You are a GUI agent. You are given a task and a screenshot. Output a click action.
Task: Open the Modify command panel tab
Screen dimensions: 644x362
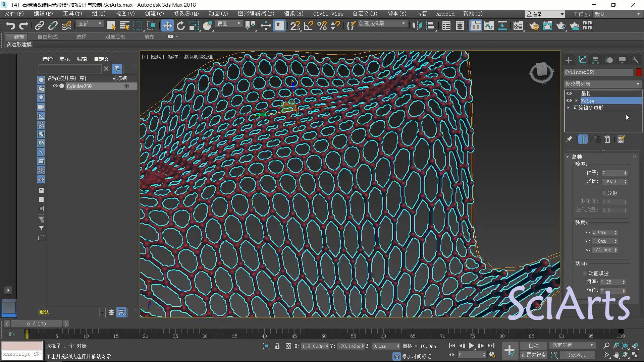[582, 60]
